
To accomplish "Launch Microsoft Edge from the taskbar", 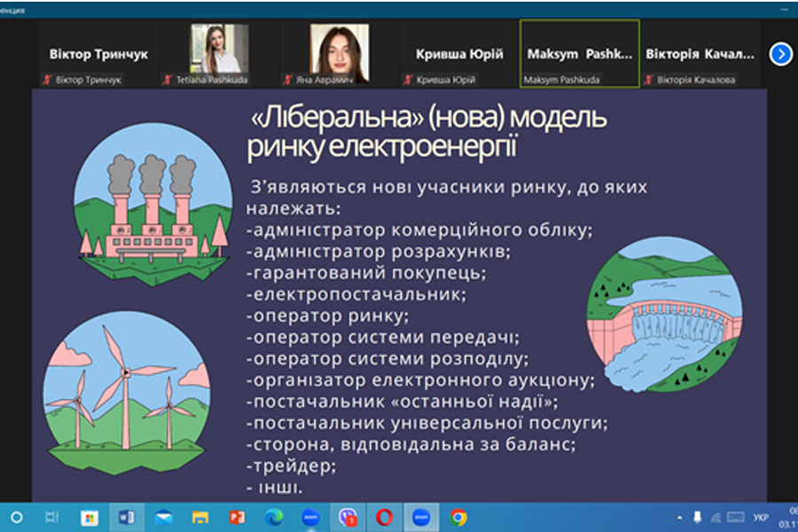I will [x=274, y=517].
